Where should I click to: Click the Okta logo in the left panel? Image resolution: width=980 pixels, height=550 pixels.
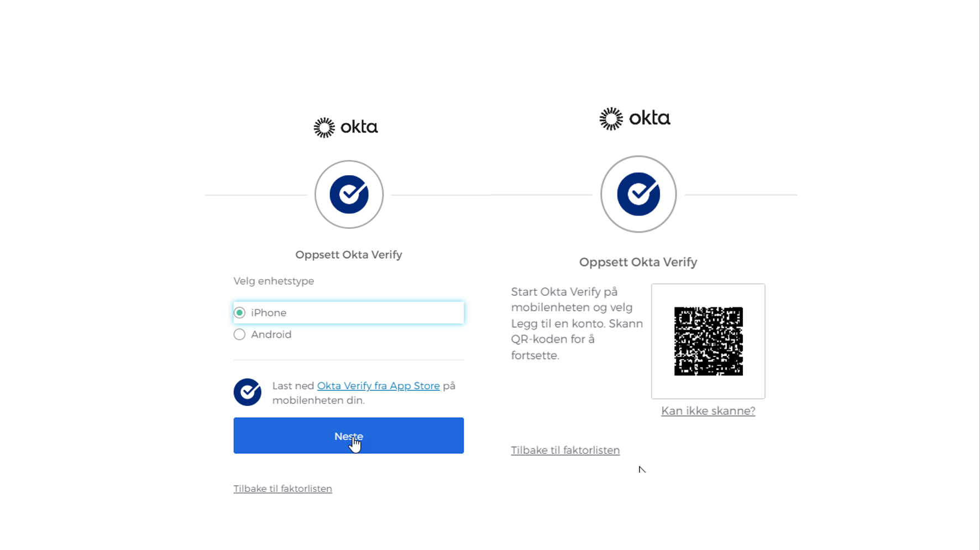[x=346, y=127]
